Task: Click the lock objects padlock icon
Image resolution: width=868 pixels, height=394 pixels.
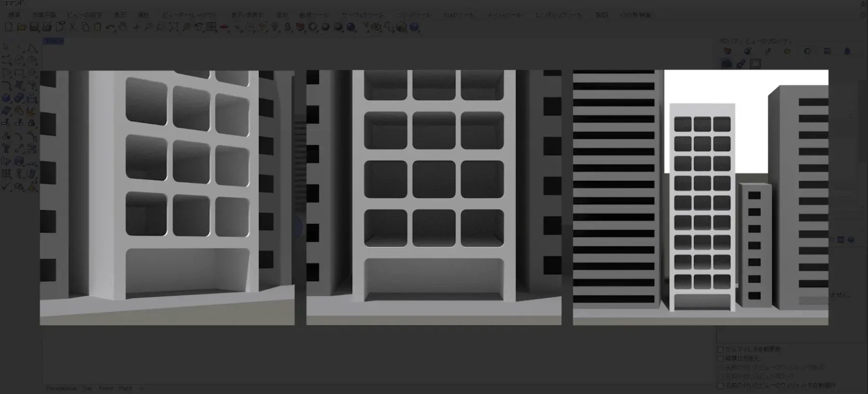Action: click(287, 27)
